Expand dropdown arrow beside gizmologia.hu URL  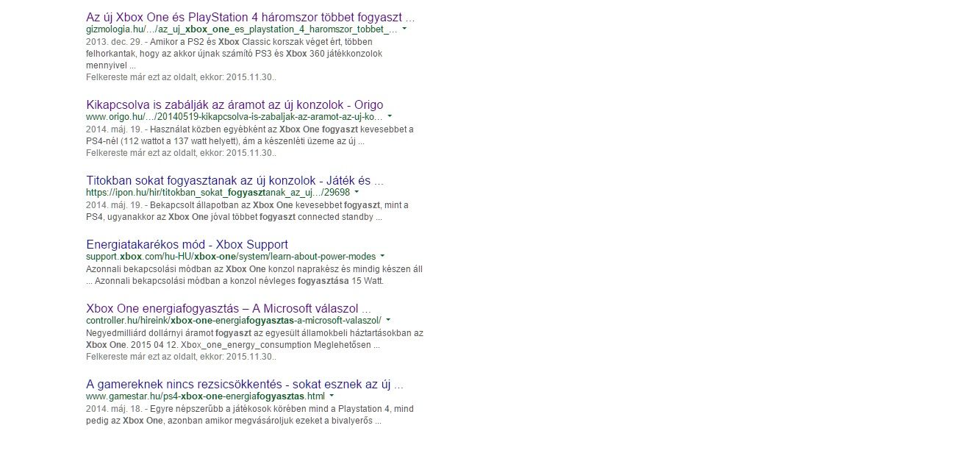(404, 29)
